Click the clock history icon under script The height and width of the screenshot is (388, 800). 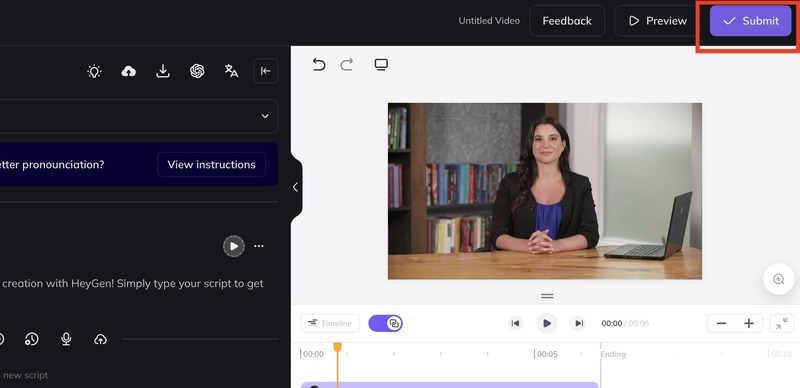[32, 339]
